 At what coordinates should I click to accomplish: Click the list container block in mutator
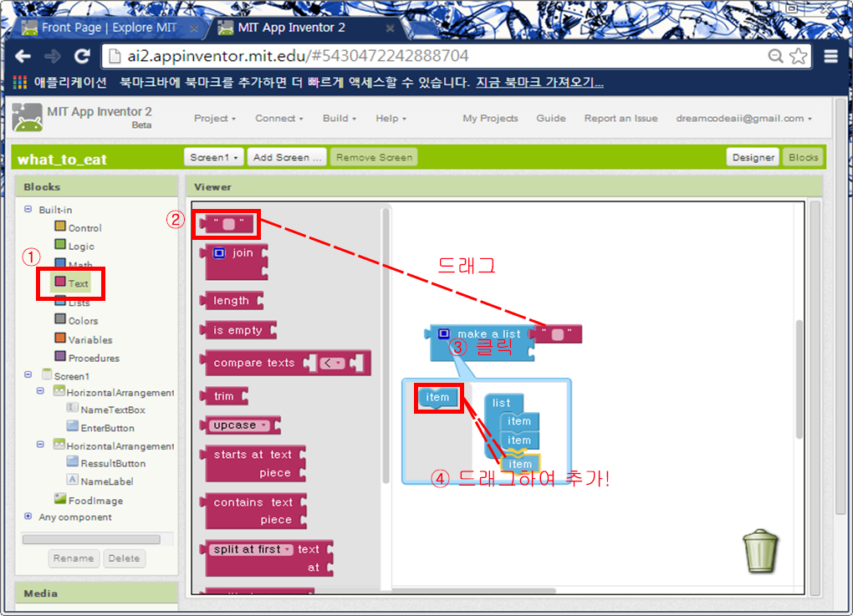point(502,403)
